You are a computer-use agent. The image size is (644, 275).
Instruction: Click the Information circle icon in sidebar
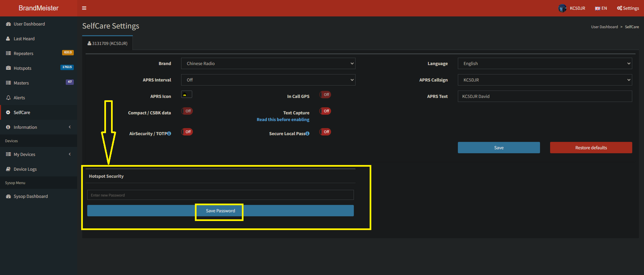point(8,127)
